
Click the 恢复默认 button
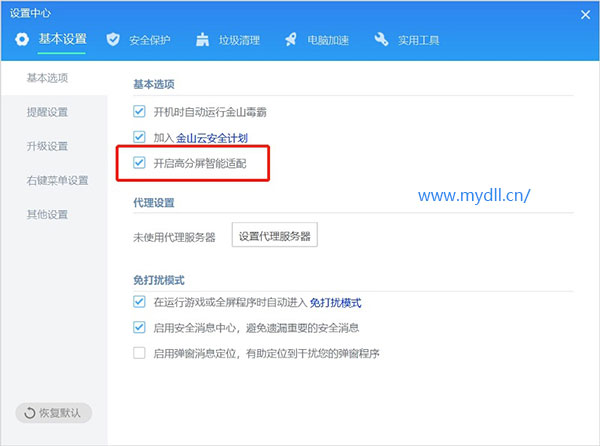(x=54, y=413)
